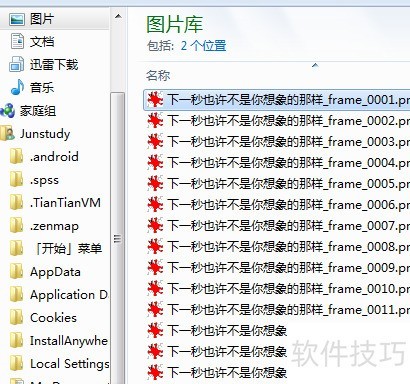Click the Local Settings folder icon
This screenshot has width=410, height=384.
pos(17,364)
